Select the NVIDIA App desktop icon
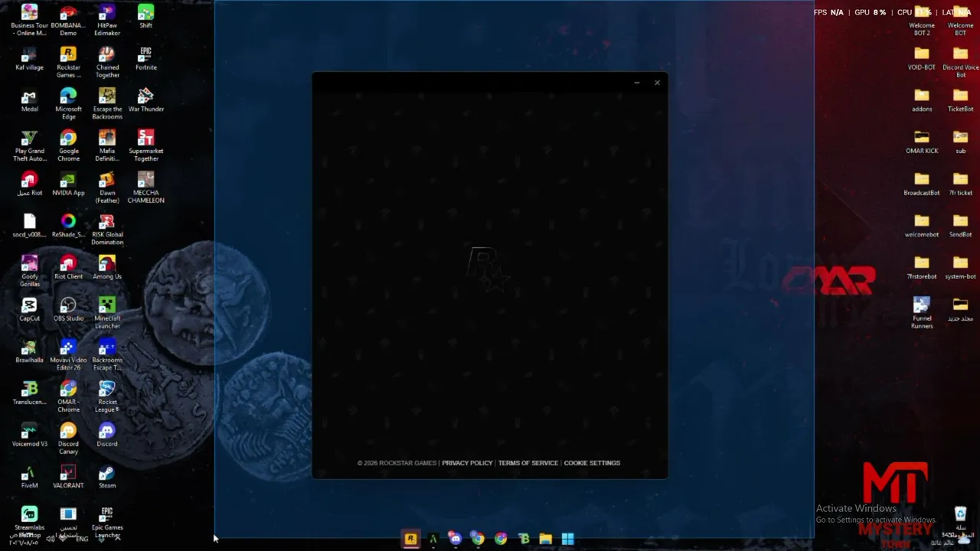This screenshot has height=551, width=980. tap(68, 184)
